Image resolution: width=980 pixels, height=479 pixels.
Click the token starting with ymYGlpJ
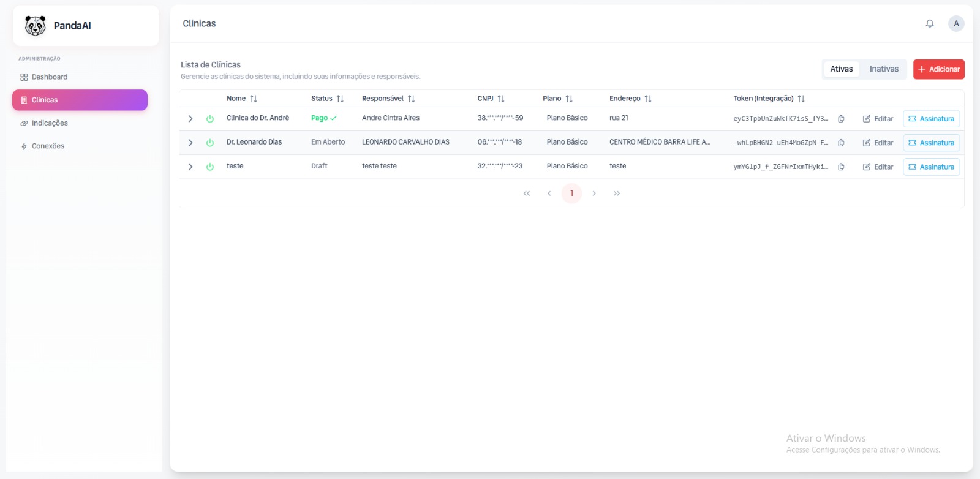tap(780, 167)
